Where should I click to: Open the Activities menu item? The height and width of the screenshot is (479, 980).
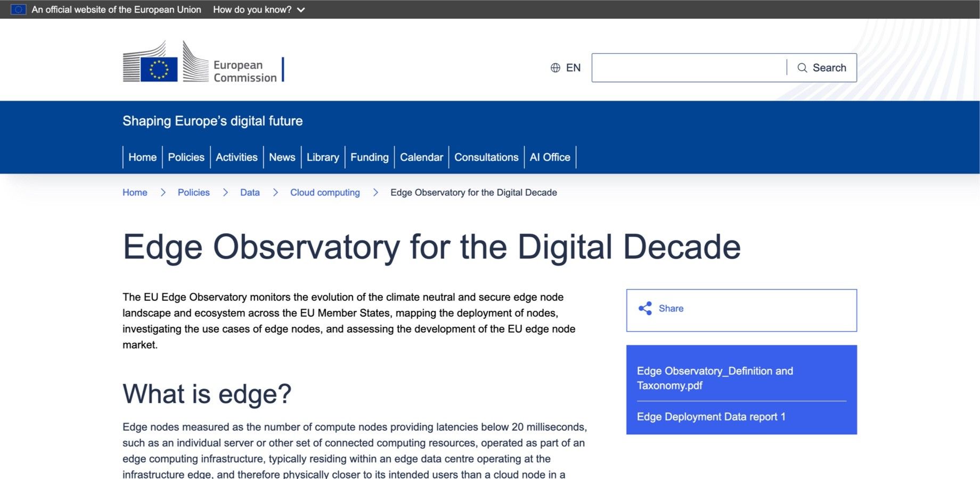(x=236, y=157)
